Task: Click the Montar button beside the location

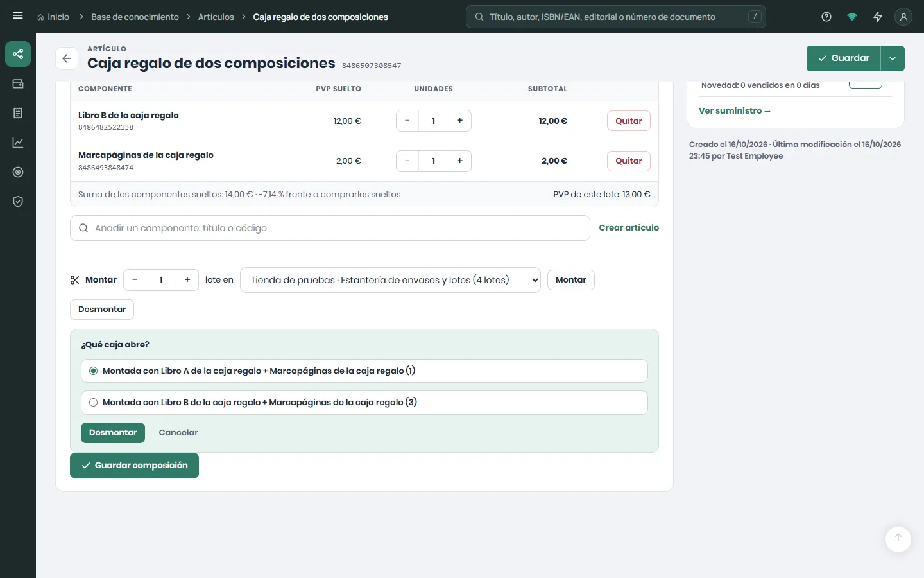Action: pyautogui.click(x=571, y=280)
